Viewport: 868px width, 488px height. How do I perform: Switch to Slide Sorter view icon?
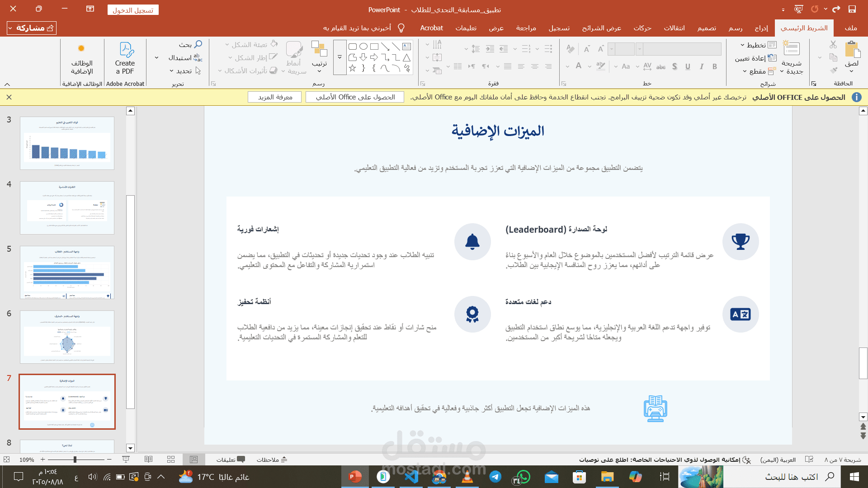coord(171,460)
